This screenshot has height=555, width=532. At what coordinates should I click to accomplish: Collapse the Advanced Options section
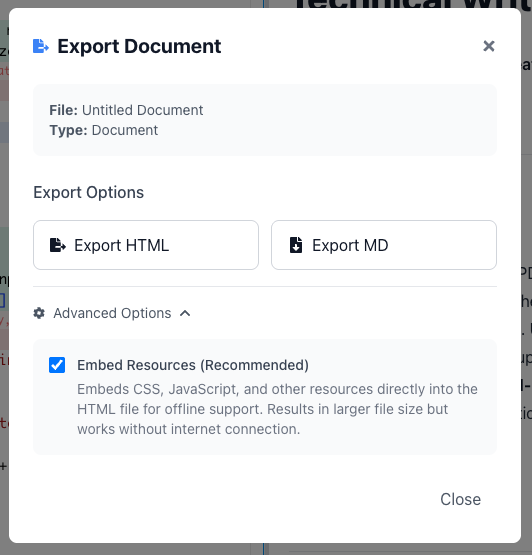tap(112, 313)
